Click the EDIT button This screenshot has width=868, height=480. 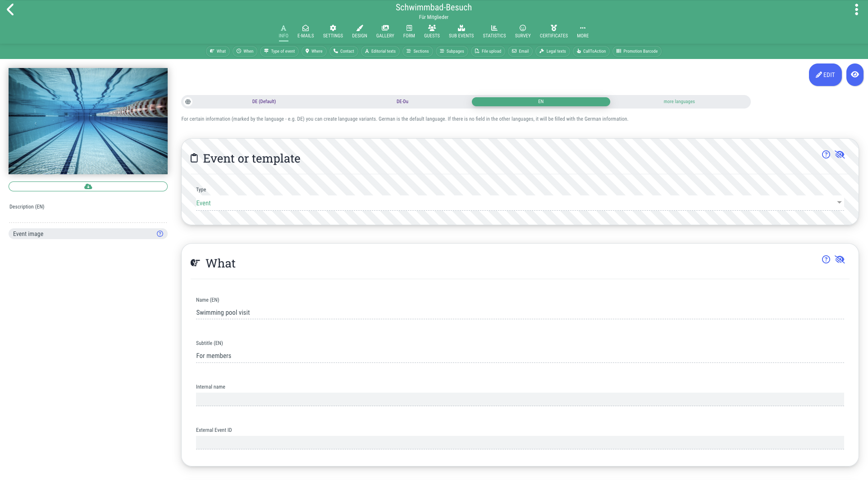click(825, 75)
